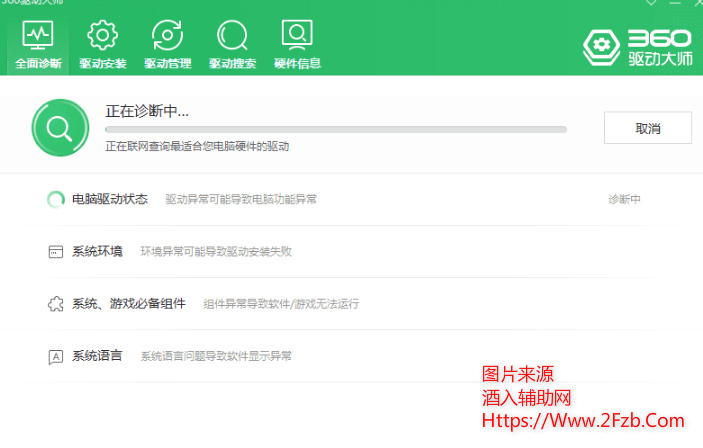This screenshot has height=448, width=703.
Task: Click the diagnosis progress bar
Action: [336, 130]
